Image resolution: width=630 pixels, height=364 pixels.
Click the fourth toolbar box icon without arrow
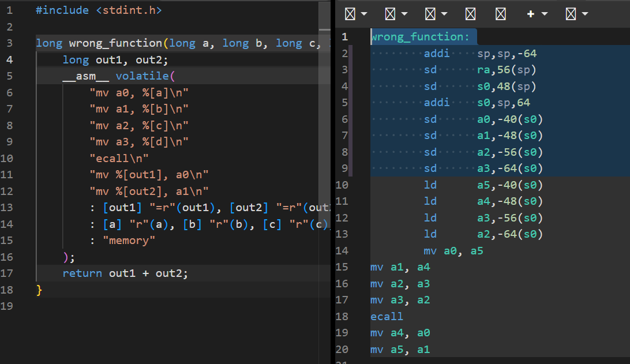(471, 14)
